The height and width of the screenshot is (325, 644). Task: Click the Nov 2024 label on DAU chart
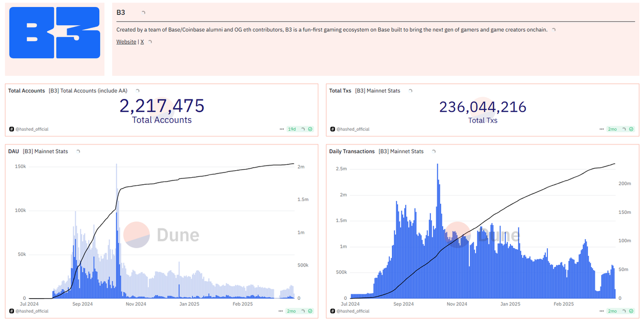(136, 304)
